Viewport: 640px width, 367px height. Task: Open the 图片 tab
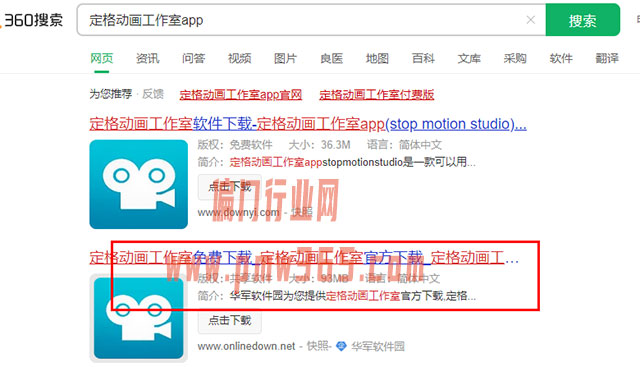[285, 58]
